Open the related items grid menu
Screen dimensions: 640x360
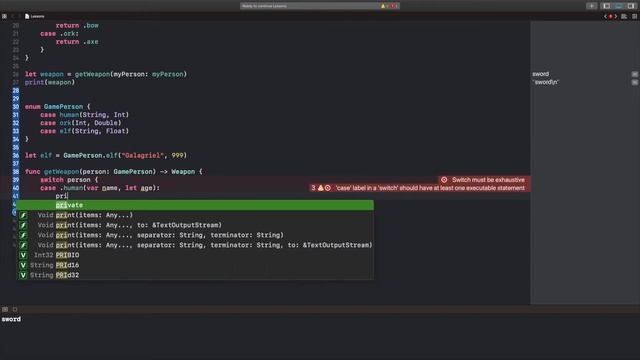4,16
